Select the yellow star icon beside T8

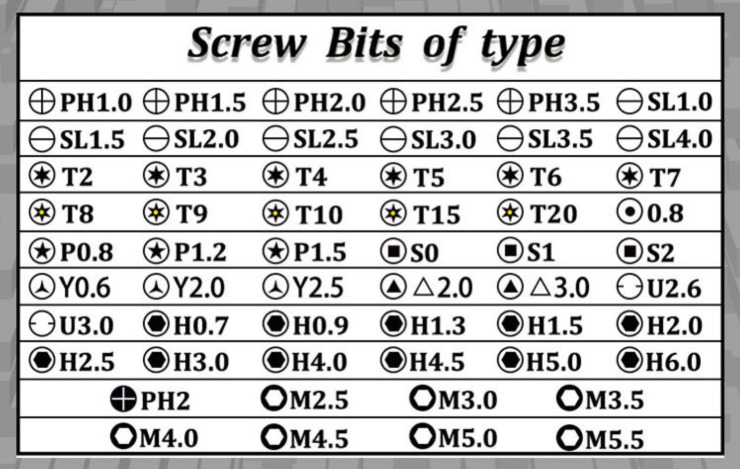[x=42, y=213]
